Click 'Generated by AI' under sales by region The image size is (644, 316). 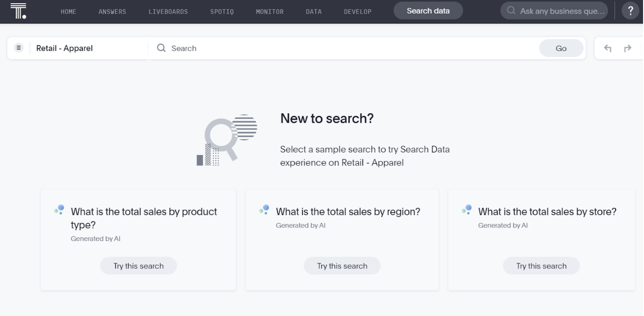pos(300,225)
